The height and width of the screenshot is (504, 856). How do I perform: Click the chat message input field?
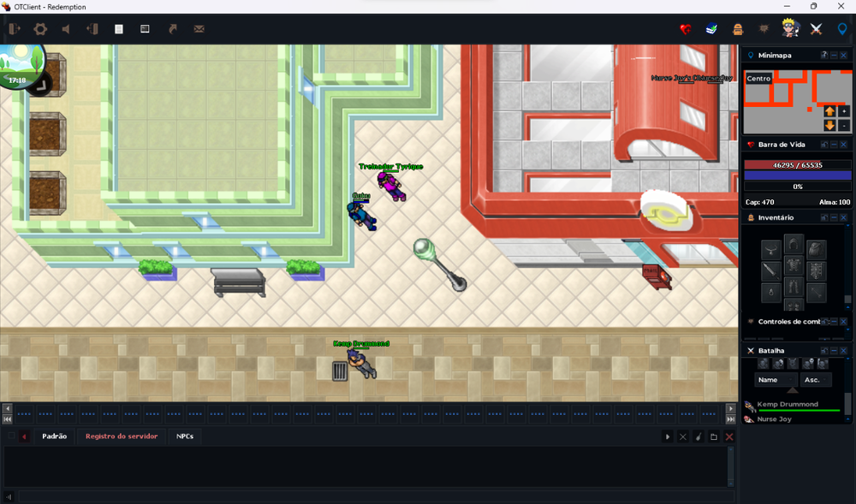(377, 496)
